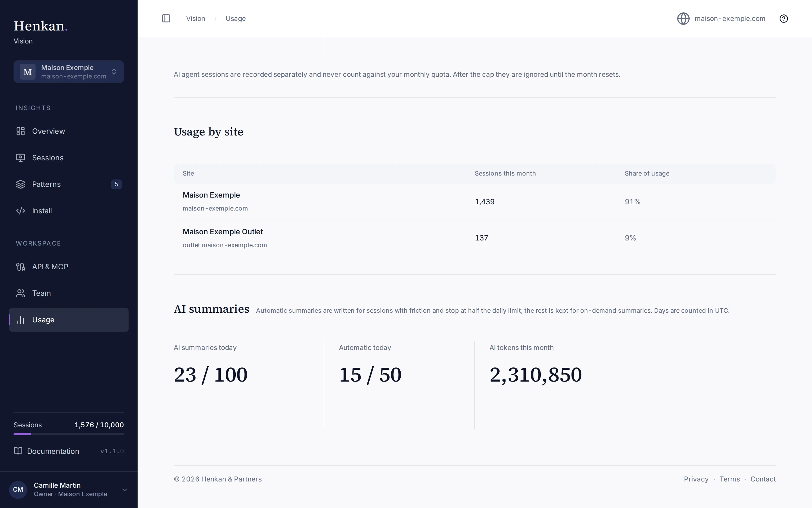Click the Usage bar chart icon
The width and height of the screenshot is (812, 508).
point(21,319)
